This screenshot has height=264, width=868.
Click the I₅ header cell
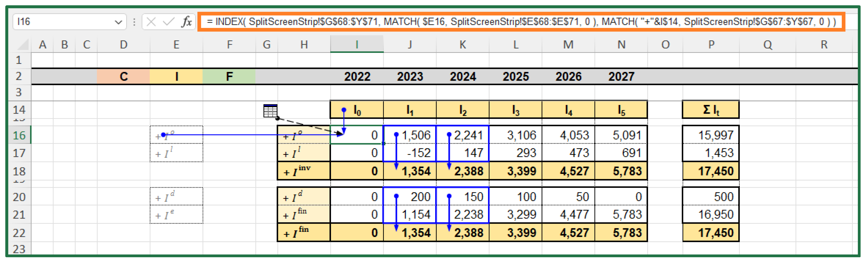point(621,110)
